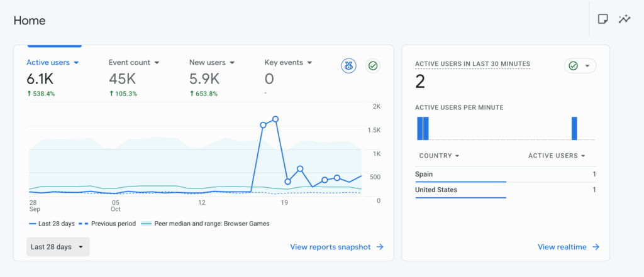Select the Key events metric
This screenshot has height=277, width=644.
pyautogui.click(x=288, y=63)
